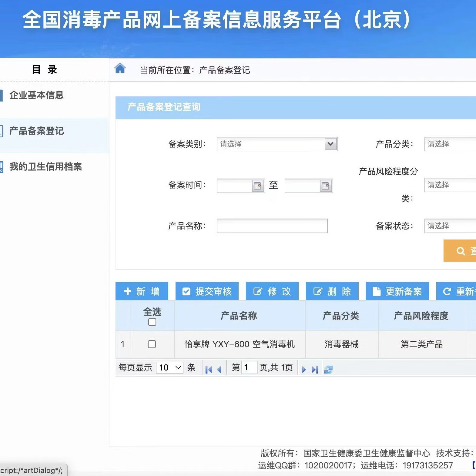Click the 消毒器械 table cell
The width and height of the screenshot is (476, 476).
[342, 344]
